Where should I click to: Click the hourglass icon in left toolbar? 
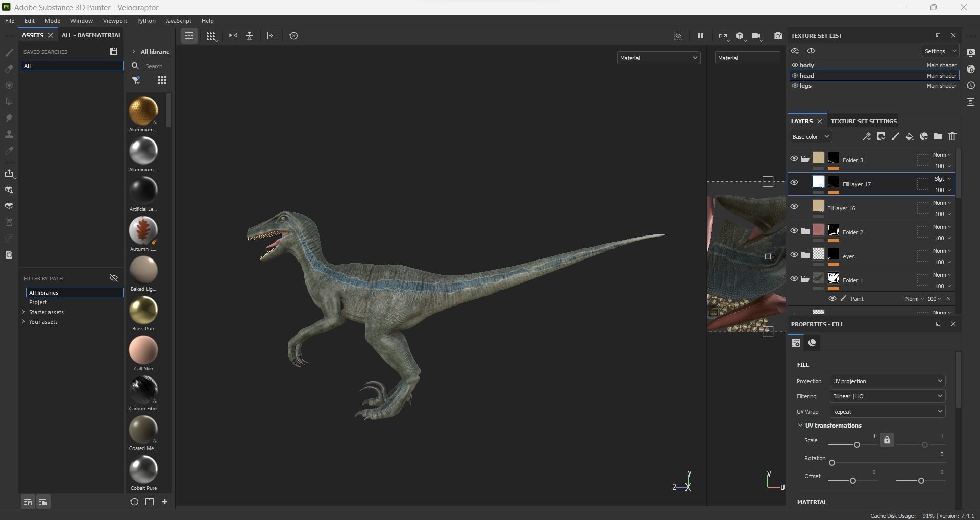(9, 222)
